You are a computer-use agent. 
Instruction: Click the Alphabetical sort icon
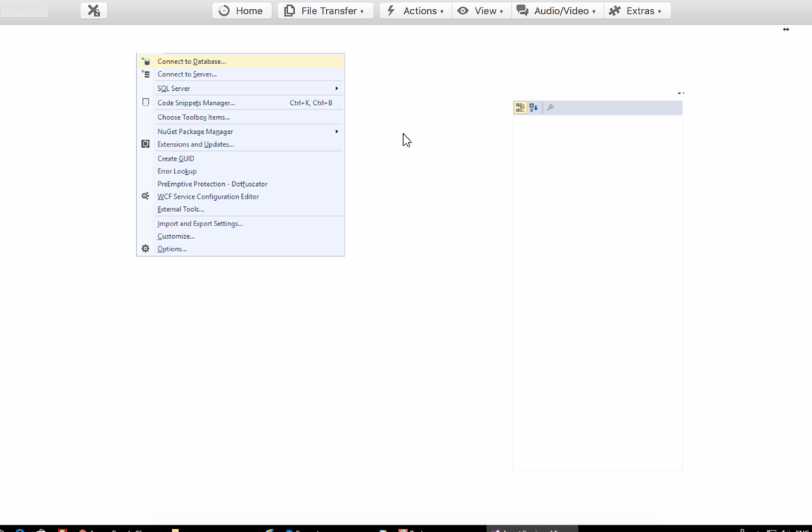click(534, 108)
